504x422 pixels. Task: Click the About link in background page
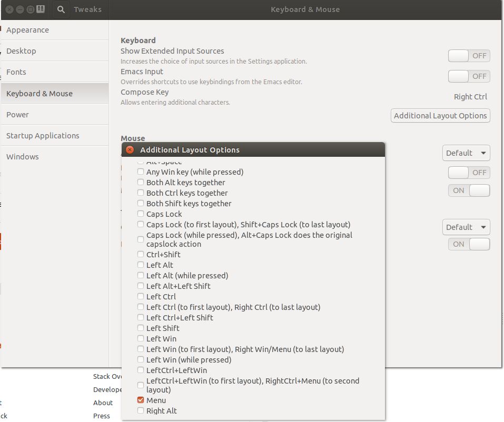point(103,403)
